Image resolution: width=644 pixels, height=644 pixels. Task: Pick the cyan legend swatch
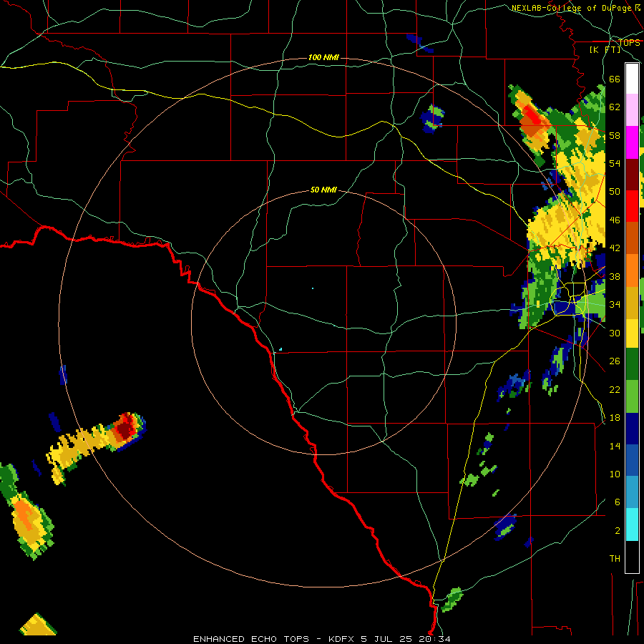(x=632, y=525)
